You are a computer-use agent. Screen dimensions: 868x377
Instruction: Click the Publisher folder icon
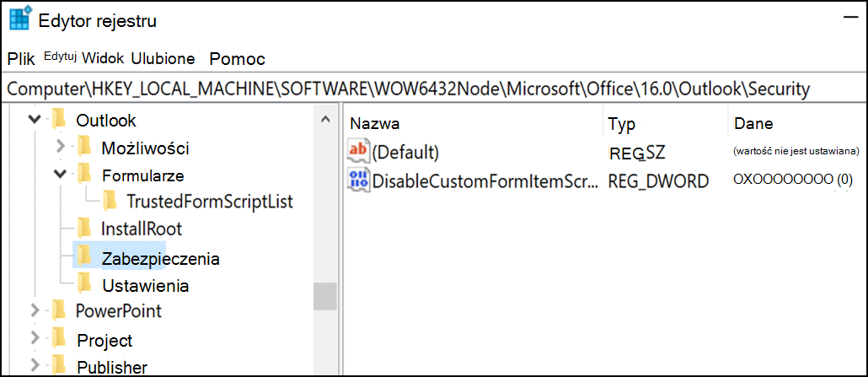(x=59, y=365)
